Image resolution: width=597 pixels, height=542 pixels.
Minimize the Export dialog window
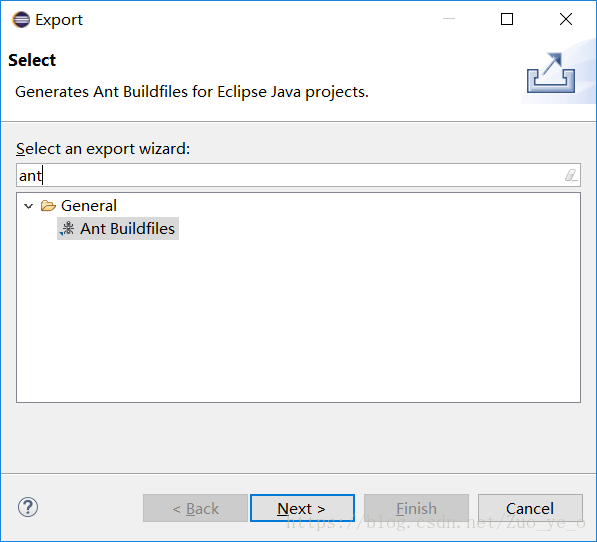coord(449,19)
